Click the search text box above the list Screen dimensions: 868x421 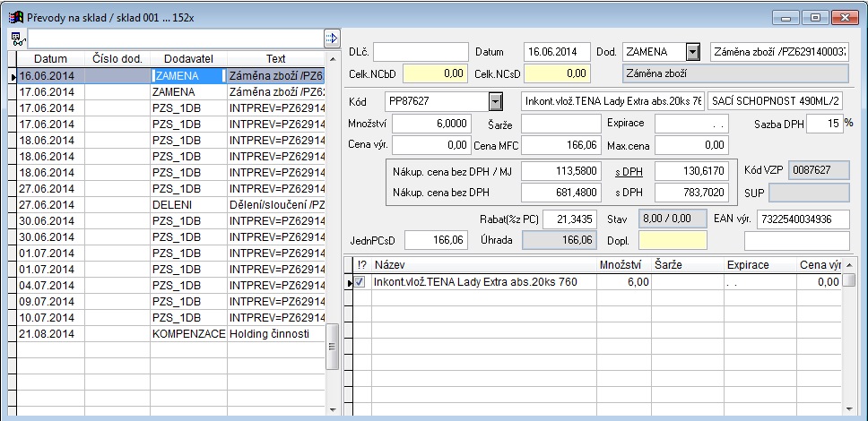(x=175, y=39)
